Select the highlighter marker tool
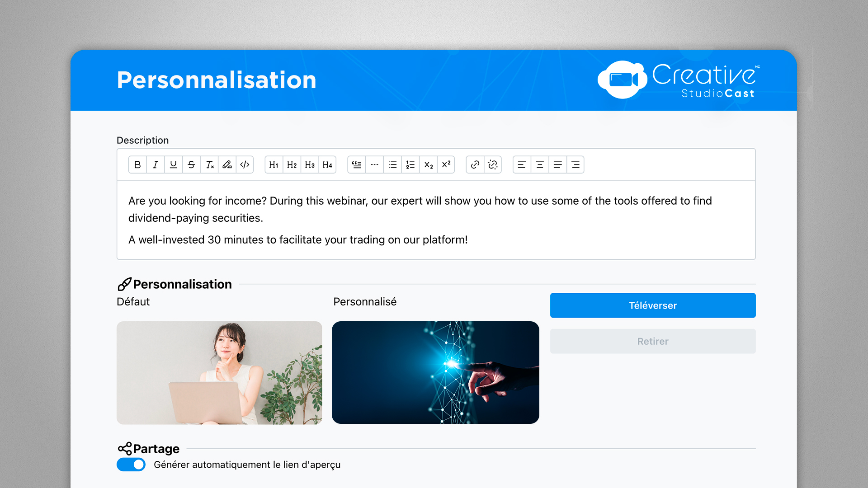This screenshot has width=868, height=488. pyautogui.click(x=227, y=165)
